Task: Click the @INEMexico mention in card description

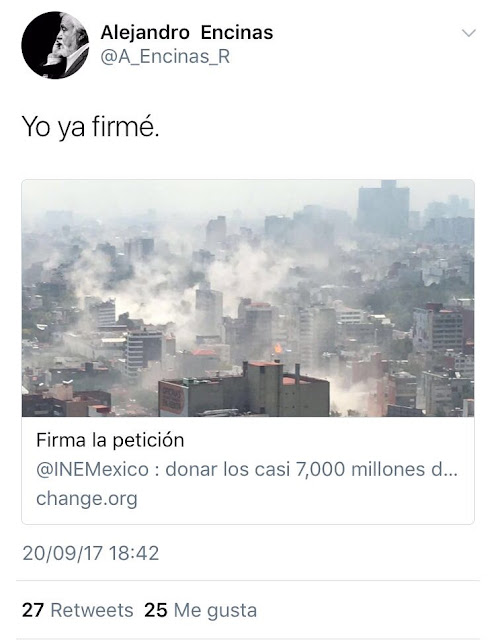Action: (93, 469)
